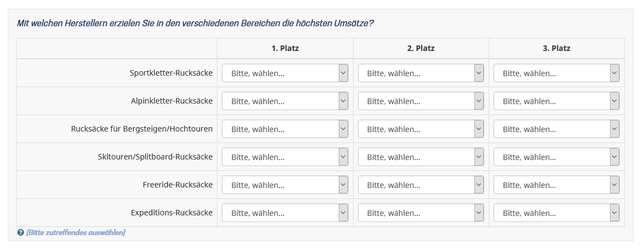Viewport: 644px width, 251px height.
Task: Select 3. Platz for Freeride-Rucksäcke
Action: (x=556, y=185)
